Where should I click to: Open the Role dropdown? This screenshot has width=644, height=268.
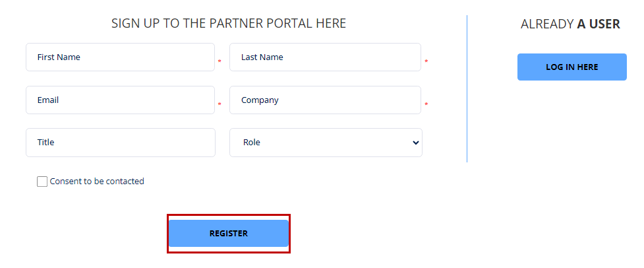point(325,143)
